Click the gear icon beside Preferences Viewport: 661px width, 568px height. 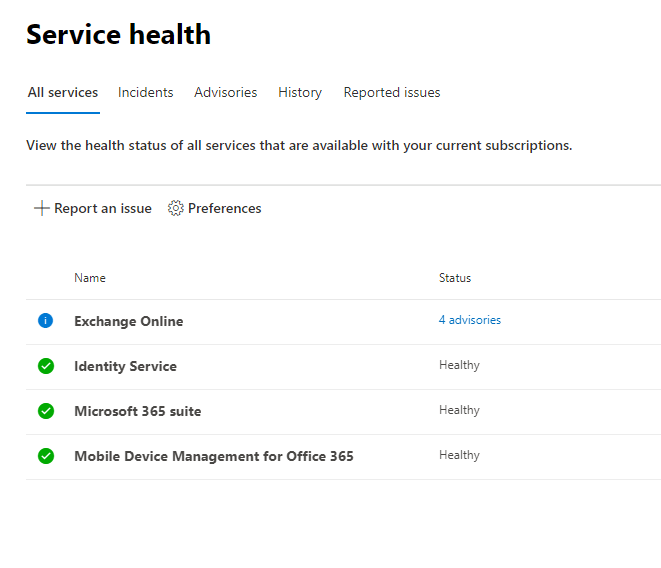pos(176,208)
